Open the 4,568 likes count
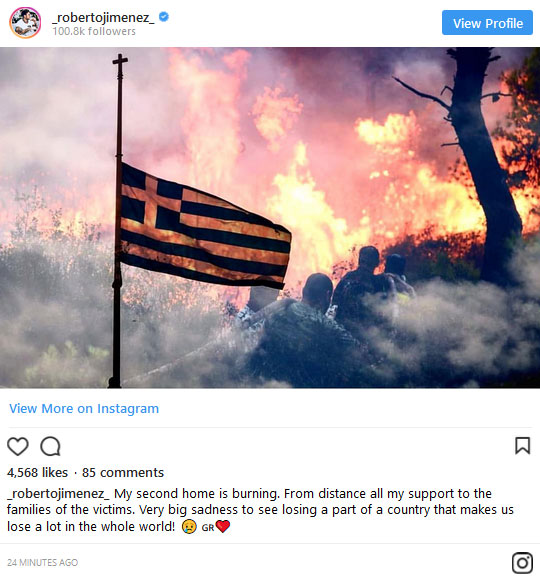The width and height of the screenshot is (540, 581). pos(37,472)
